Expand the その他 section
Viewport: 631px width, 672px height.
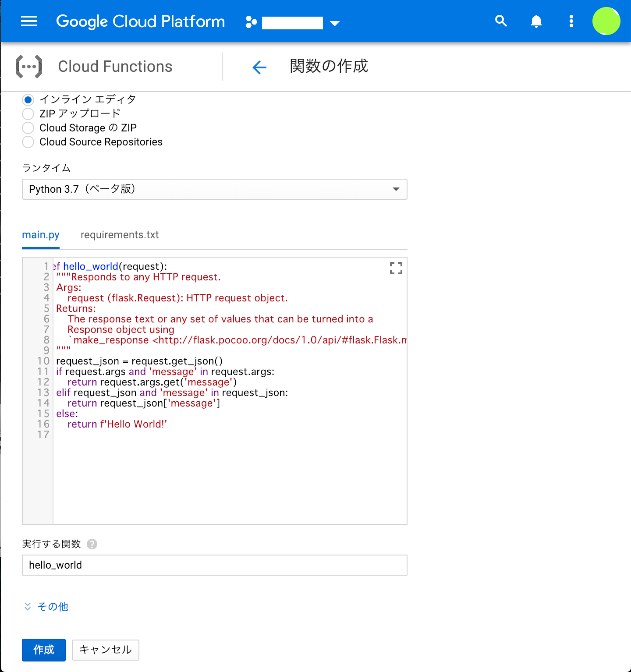coord(46,607)
